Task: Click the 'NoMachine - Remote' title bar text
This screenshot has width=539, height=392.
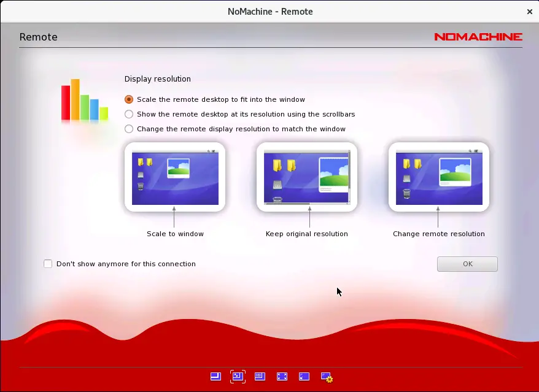Action: click(270, 11)
